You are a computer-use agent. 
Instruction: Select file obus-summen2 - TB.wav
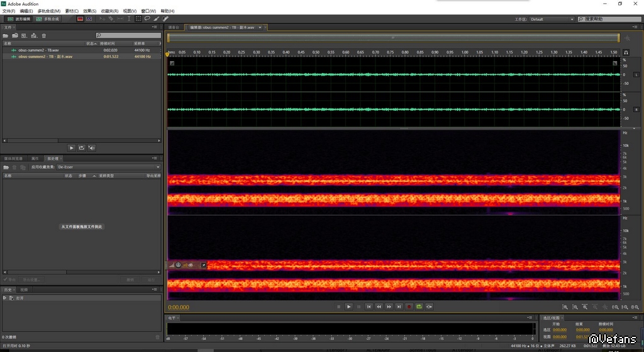point(39,50)
